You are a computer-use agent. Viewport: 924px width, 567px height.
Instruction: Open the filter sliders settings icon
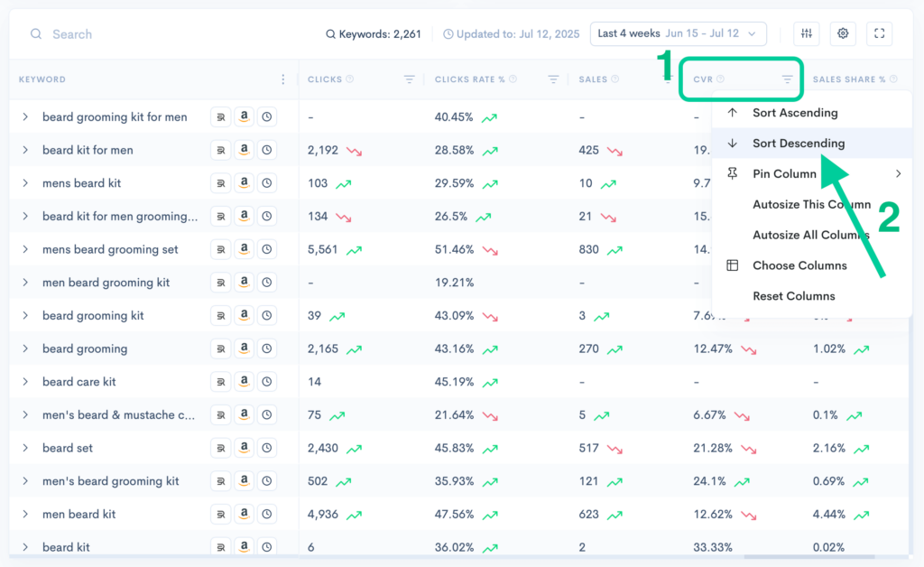(x=806, y=33)
